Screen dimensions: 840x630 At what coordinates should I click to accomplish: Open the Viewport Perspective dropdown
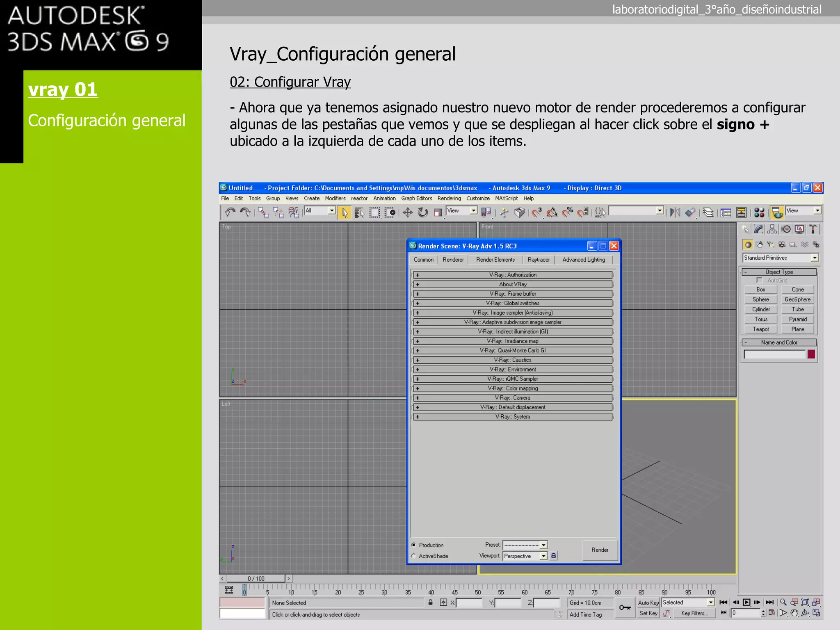click(x=525, y=556)
